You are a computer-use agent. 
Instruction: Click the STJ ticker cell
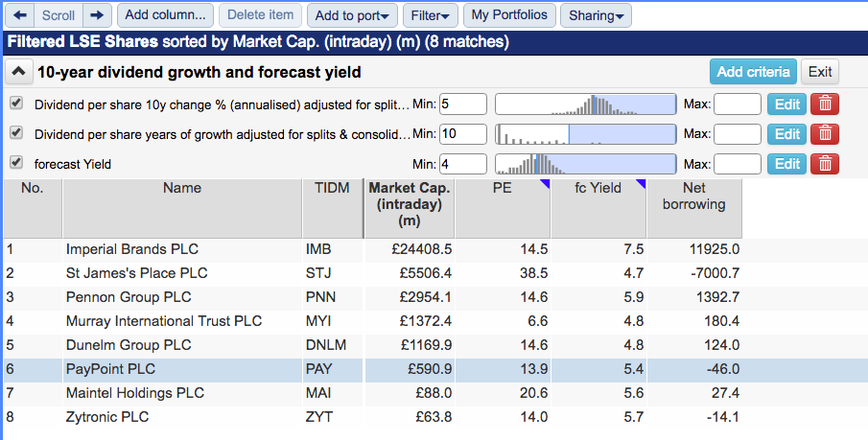pyautogui.click(x=333, y=273)
